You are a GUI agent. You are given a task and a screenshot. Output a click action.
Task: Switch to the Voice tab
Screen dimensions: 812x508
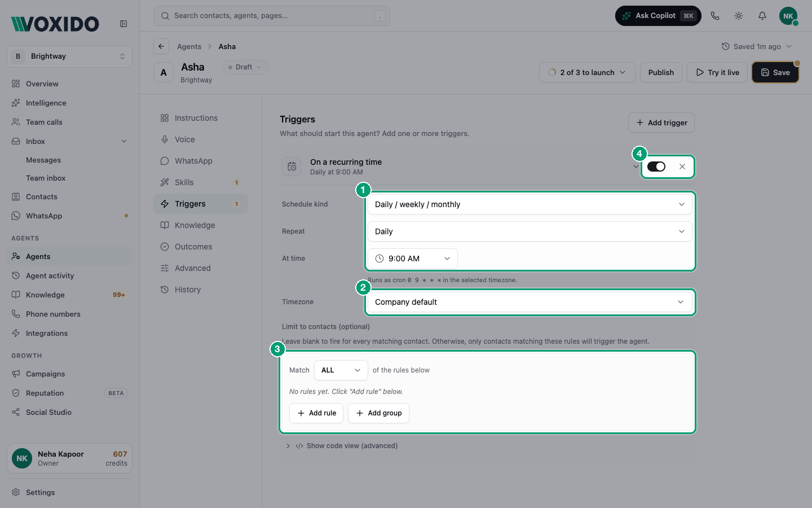tap(201, 139)
